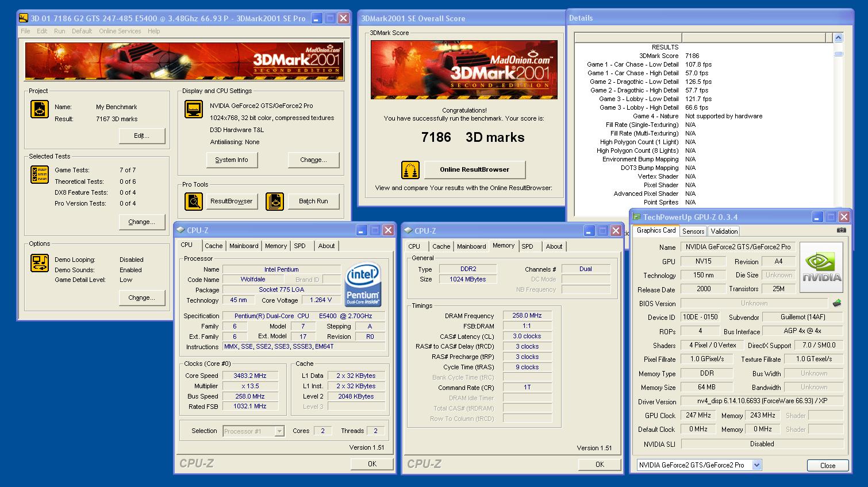This screenshot has width=868, height=487.
Task: Open Cache tab in left CPU-Z window
Action: coord(213,246)
